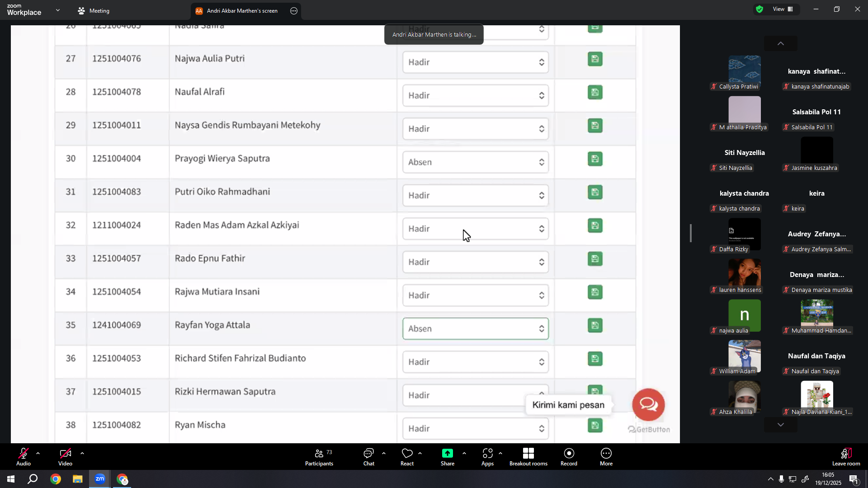
Task: Open Windows Start menu
Action: pos(11,479)
